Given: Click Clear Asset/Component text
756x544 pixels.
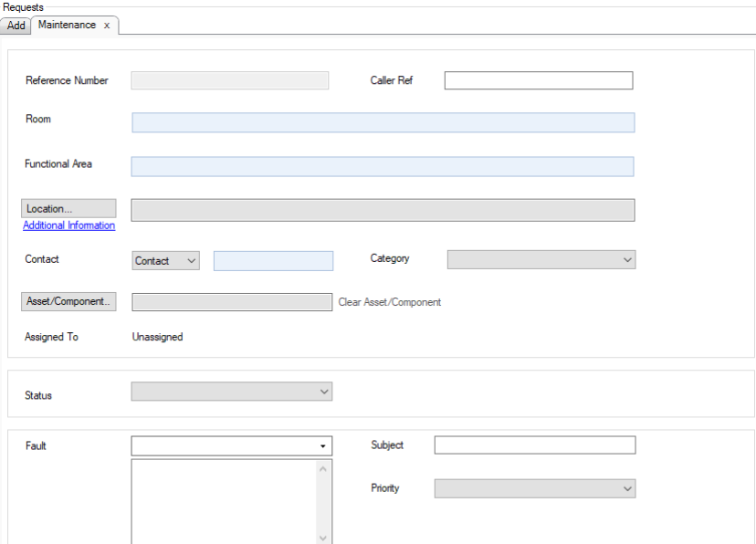Looking at the screenshot, I should pyautogui.click(x=389, y=302).
